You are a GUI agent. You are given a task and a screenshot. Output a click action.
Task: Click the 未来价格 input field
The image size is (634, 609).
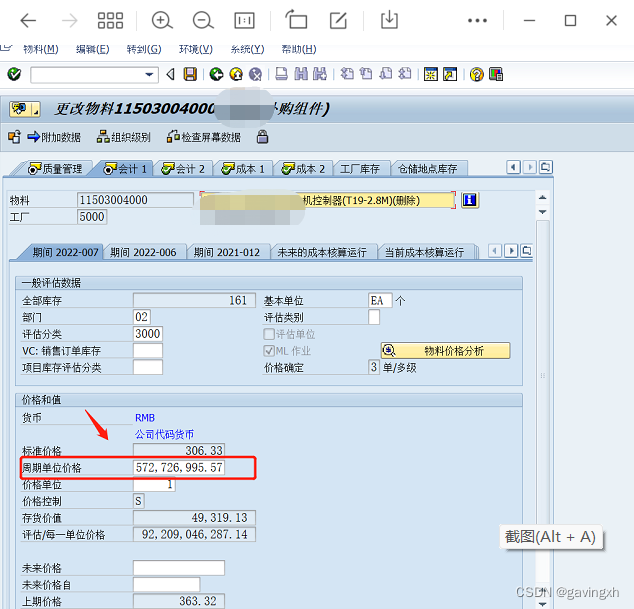pos(179,568)
